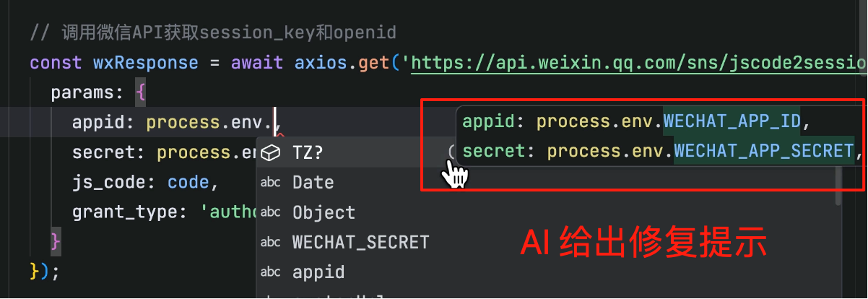Click the highlighted opening brace after params
Viewport: 868px width, 299px height.
pos(141,93)
